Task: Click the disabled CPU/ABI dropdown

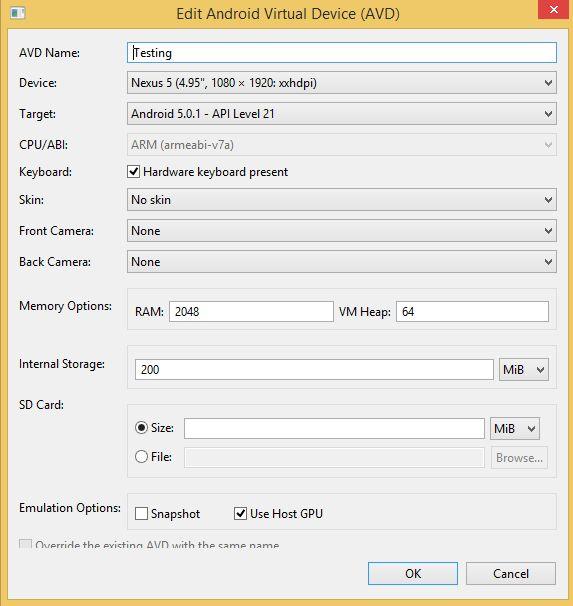Action: 342,145
